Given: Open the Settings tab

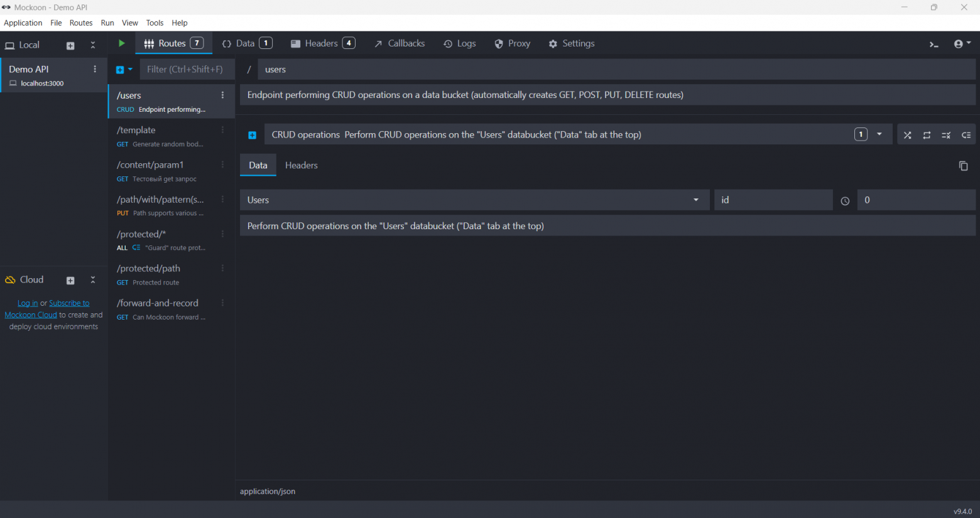Looking at the screenshot, I should pos(571,43).
